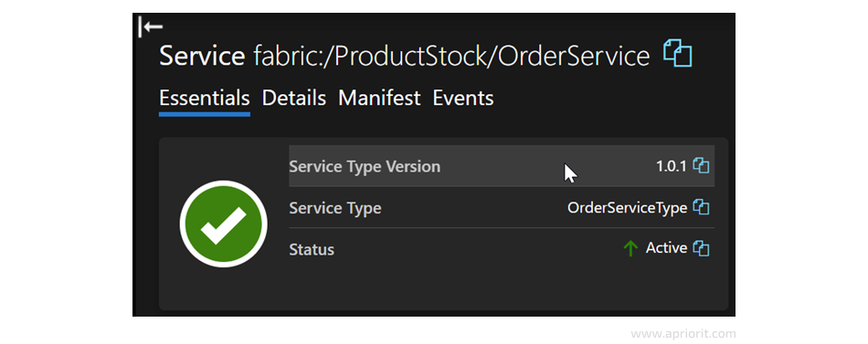Select the Status row label

coord(312,249)
